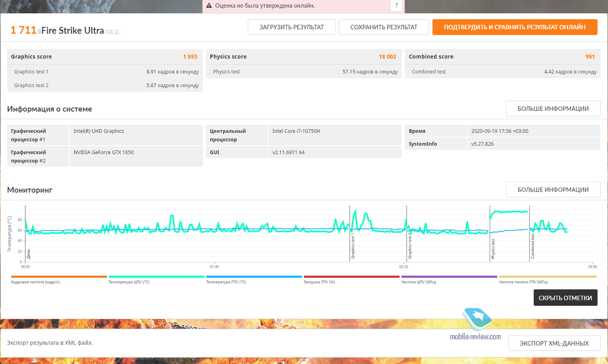Click the Информация о системе heading
The image size is (608, 364).
pos(50,109)
